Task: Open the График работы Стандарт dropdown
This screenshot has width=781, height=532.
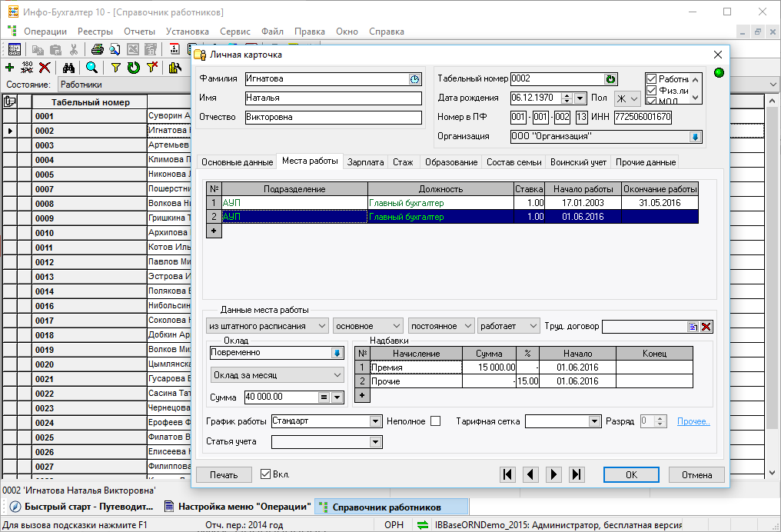Action: click(x=375, y=421)
